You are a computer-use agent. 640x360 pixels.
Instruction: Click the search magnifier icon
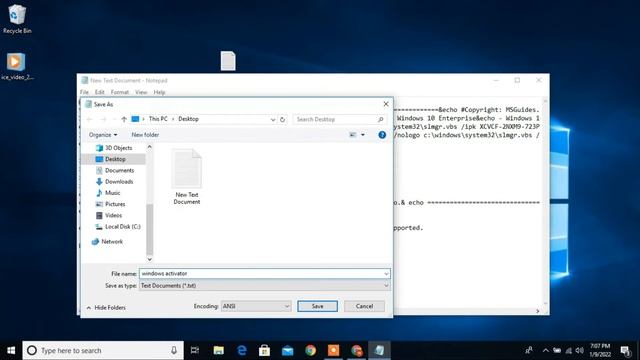380,119
